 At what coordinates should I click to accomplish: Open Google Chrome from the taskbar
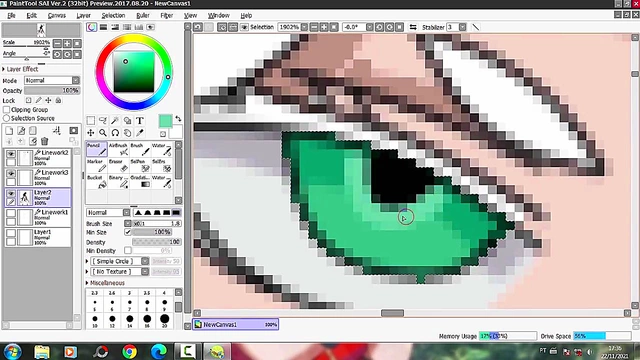tap(129, 351)
